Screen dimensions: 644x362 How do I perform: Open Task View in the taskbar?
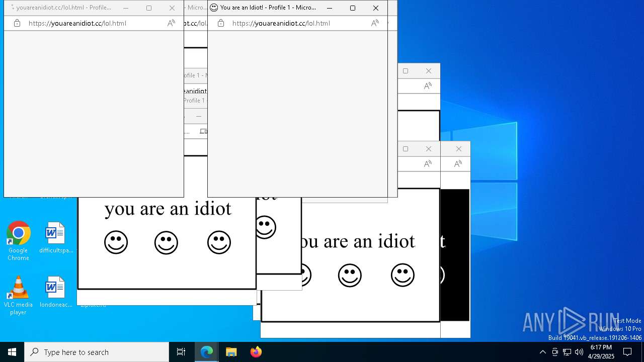[181, 352]
